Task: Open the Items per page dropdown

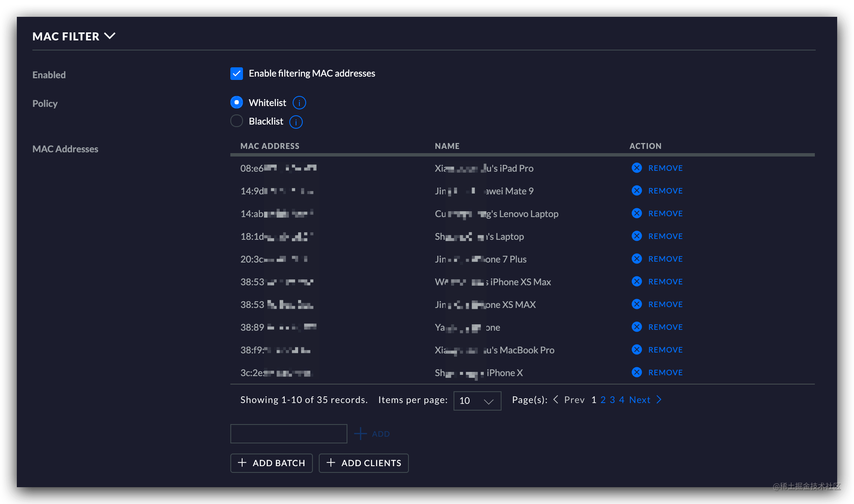Action: tap(477, 401)
